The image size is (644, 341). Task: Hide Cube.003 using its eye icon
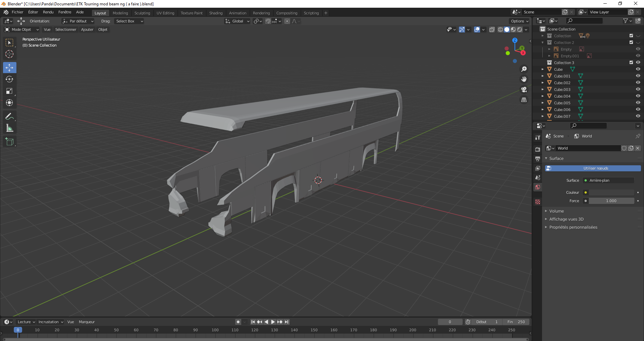tap(638, 90)
